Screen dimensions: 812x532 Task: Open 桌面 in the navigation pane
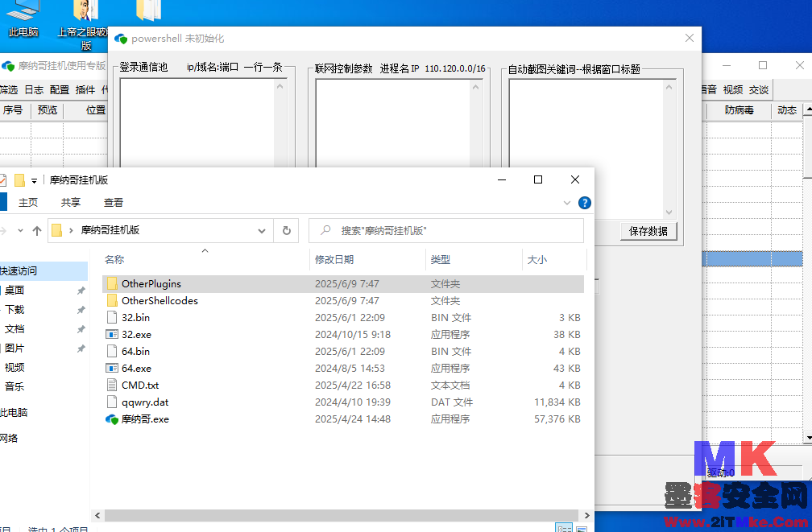pos(14,291)
